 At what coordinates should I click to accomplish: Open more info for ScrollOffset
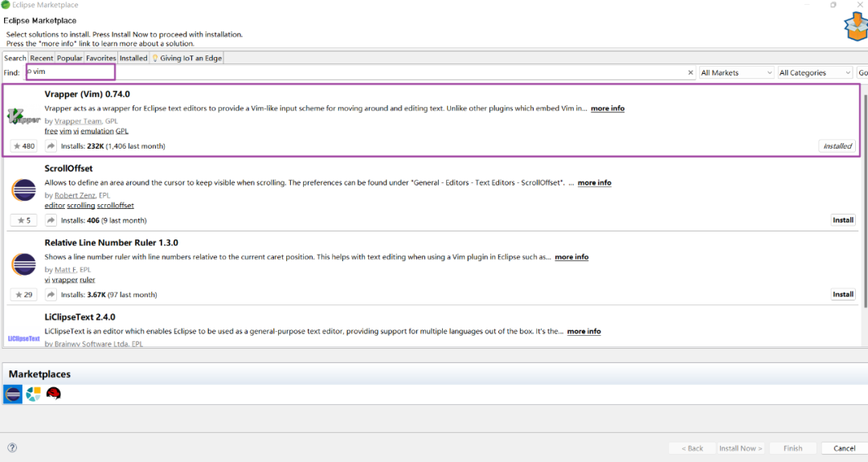(595, 182)
